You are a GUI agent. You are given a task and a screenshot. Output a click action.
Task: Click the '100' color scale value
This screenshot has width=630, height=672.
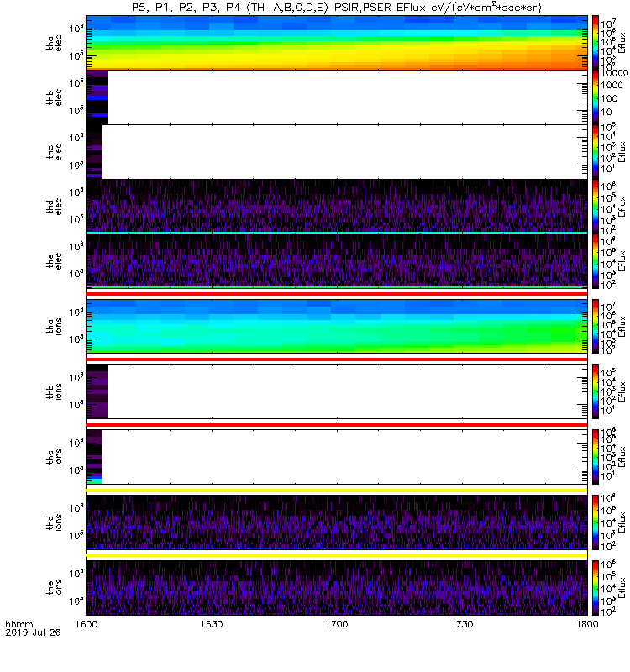click(609, 98)
